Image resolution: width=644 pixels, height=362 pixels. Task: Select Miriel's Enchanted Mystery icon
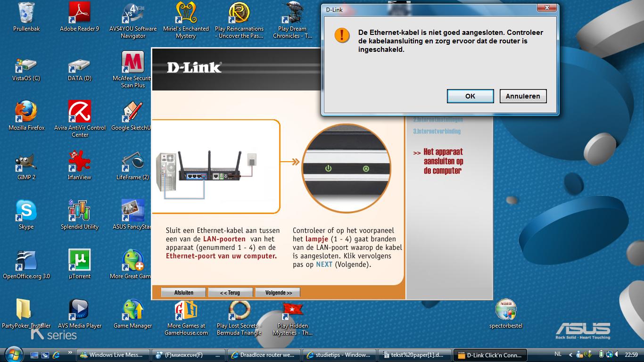coord(186,20)
